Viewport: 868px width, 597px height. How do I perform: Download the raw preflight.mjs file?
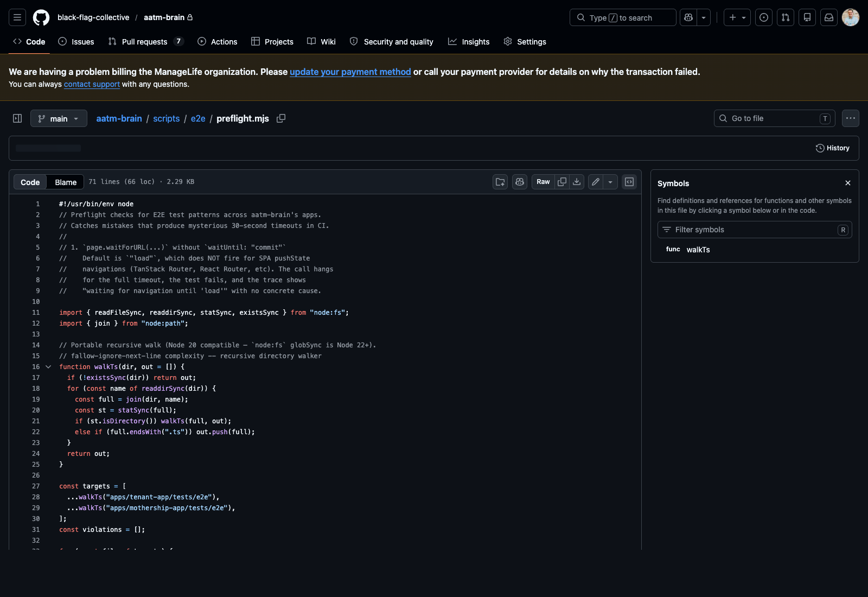coord(577,182)
